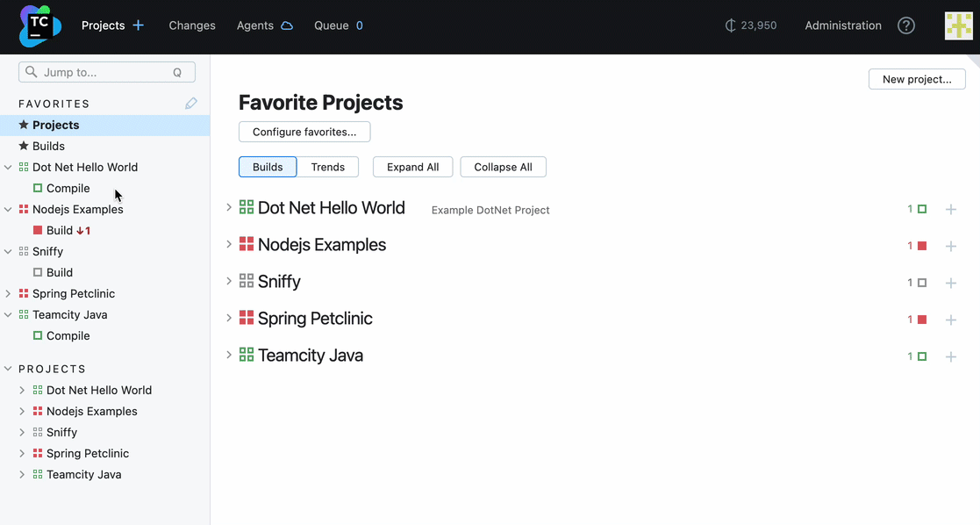Click the "Example DotNet Project" description text
Image resolution: width=980 pixels, height=525 pixels.
490,210
